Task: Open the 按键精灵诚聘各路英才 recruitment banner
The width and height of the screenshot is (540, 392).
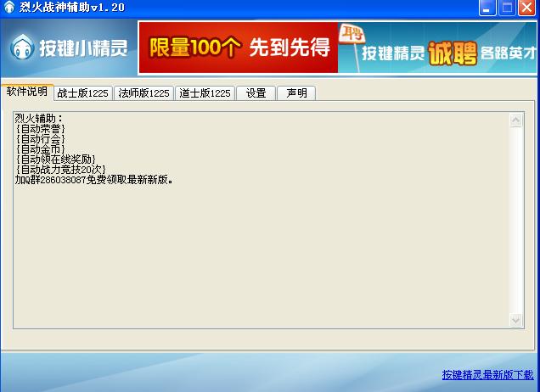Action: click(x=438, y=48)
